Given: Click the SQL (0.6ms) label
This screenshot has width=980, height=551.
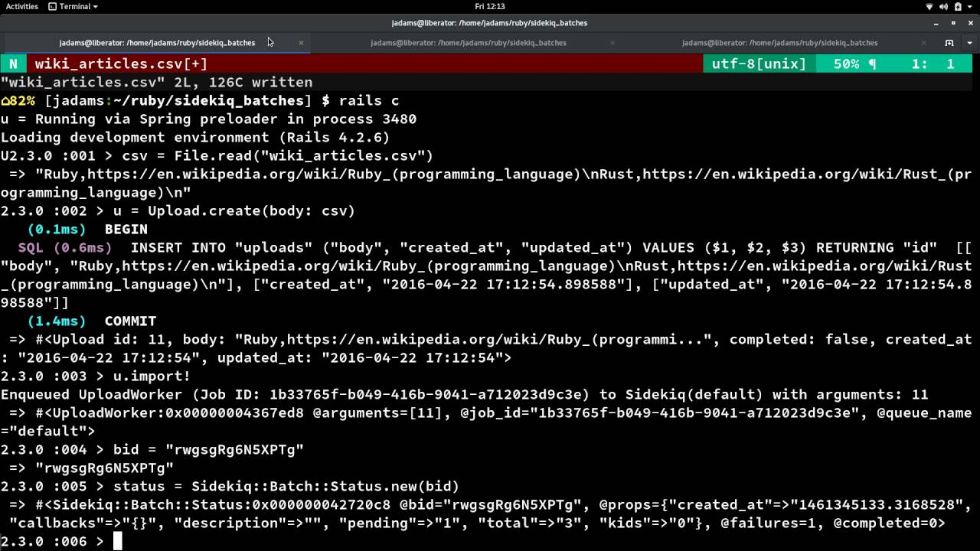Looking at the screenshot, I should (x=65, y=248).
